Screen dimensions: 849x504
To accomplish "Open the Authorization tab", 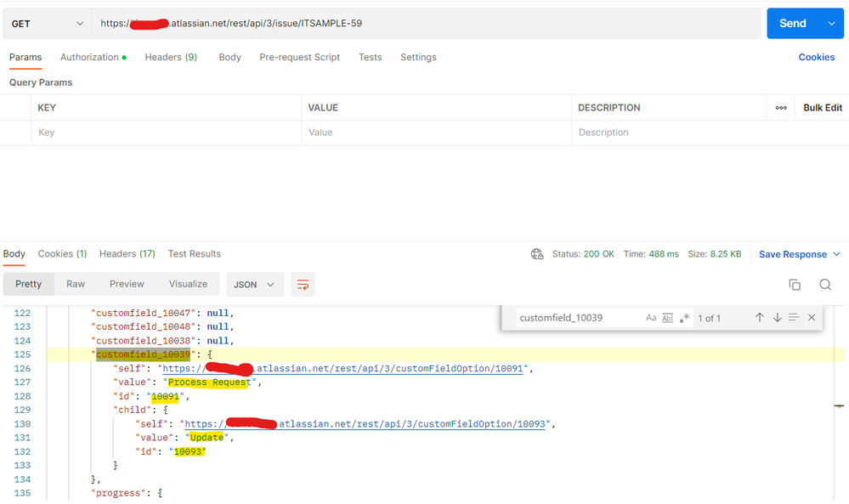I will coord(93,58).
